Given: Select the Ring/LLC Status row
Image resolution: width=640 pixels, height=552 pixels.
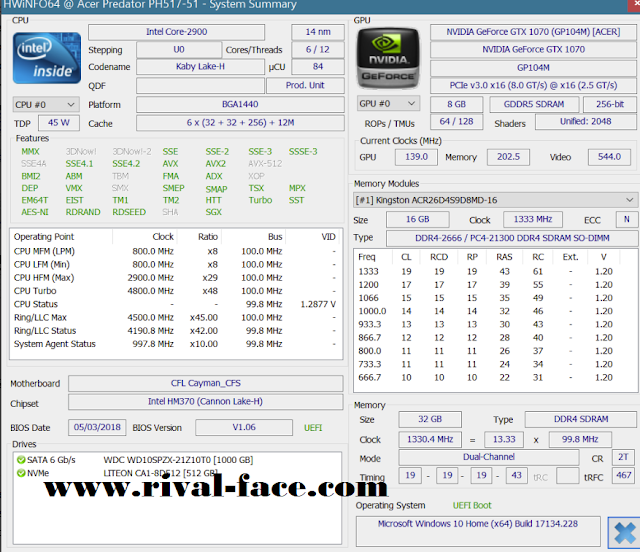Looking at the screenshot, I should (176, 331).
